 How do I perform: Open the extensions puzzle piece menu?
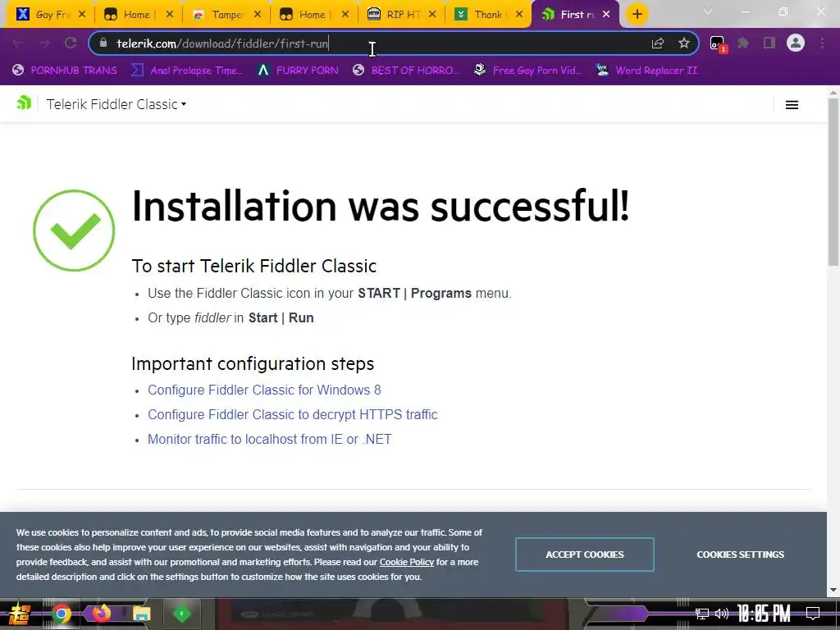coord(743,43)
